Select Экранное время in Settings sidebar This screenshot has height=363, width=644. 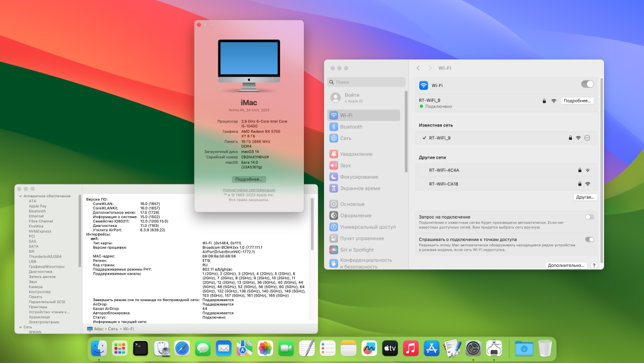click(x=364, y=188)
